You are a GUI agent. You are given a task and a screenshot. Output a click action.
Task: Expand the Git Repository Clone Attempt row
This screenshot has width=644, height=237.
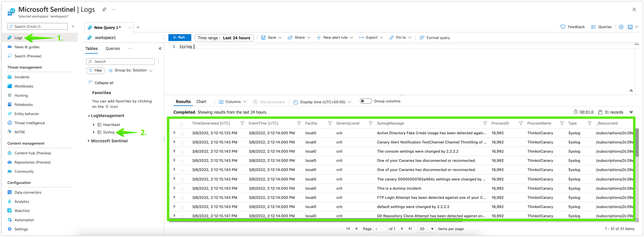[x=174, y=216]
